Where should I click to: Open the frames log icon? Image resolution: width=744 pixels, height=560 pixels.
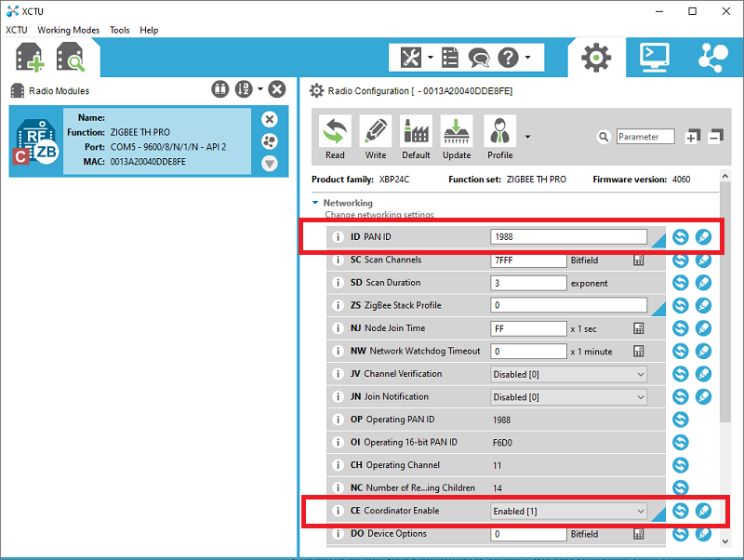coord(450,58)
